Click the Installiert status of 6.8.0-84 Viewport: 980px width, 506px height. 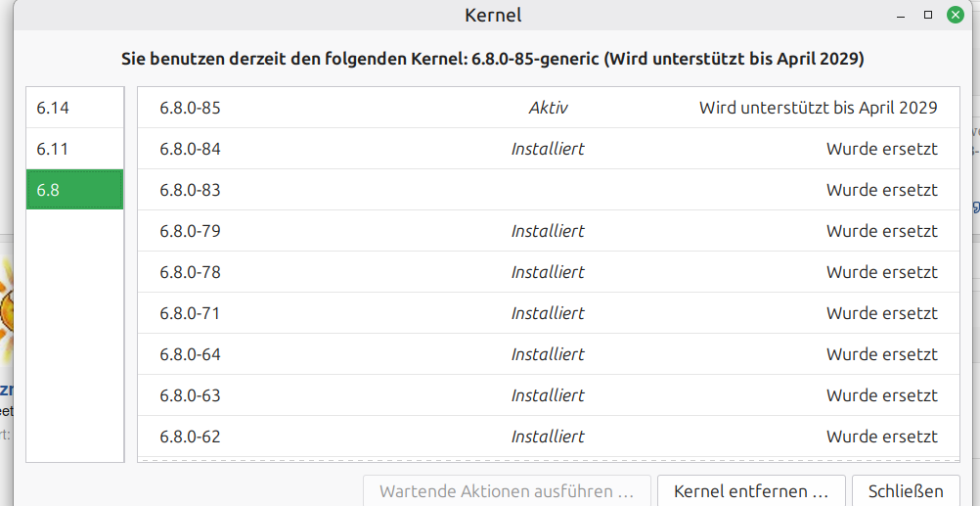(548, 149)
